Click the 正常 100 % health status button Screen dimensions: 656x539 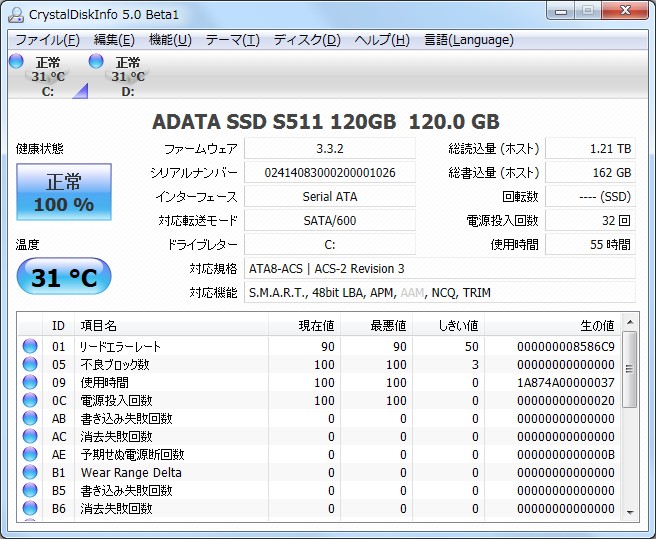click(x=64, y=192)
